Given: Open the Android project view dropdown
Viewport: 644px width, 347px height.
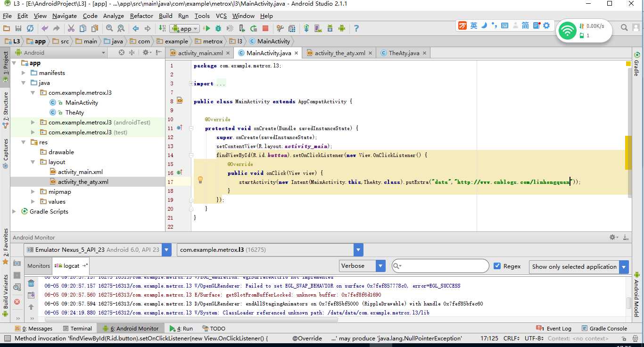Looking at the screenshot, I should 61,53.
